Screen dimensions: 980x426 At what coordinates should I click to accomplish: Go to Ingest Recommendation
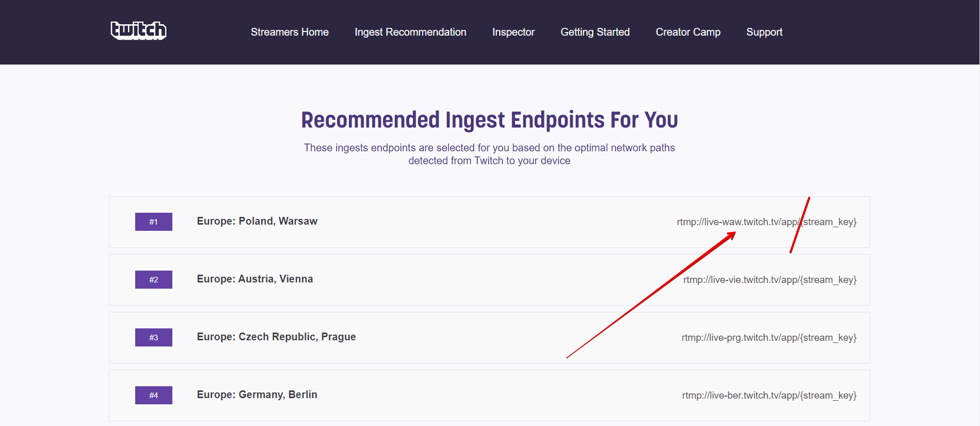pyautogui.click(x=410, y=32)
